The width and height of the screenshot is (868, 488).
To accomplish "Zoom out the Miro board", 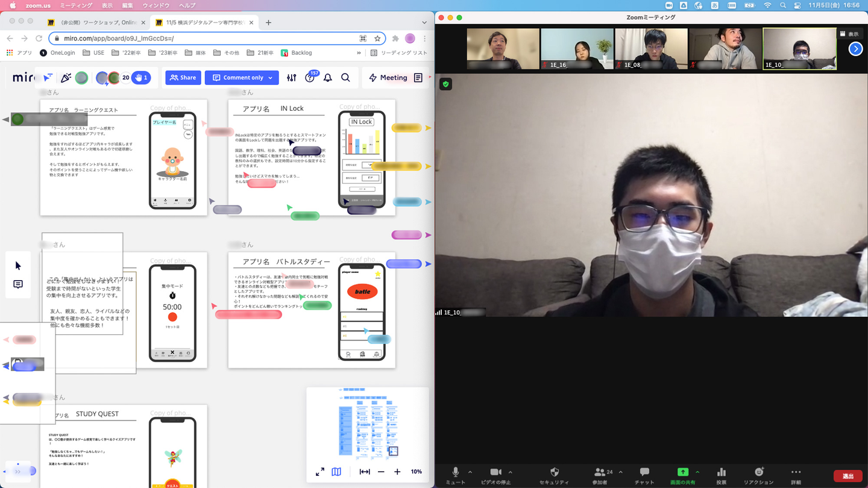I will point(381,472).
